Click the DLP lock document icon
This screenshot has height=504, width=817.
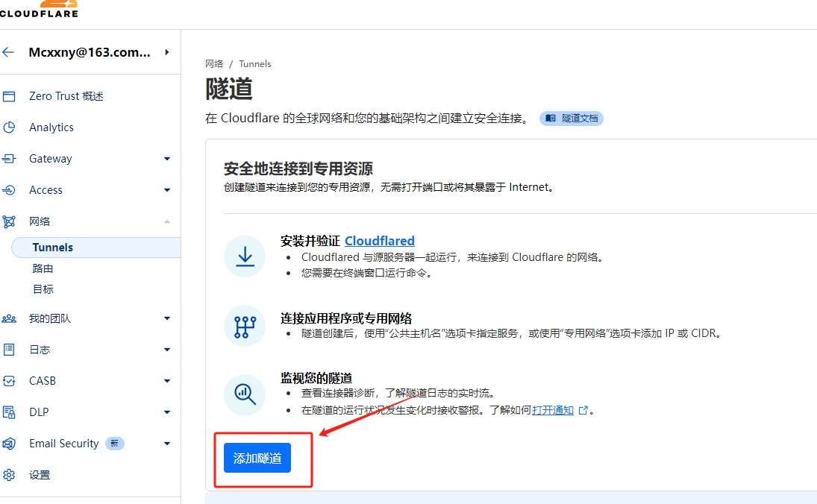coord(9,412)
